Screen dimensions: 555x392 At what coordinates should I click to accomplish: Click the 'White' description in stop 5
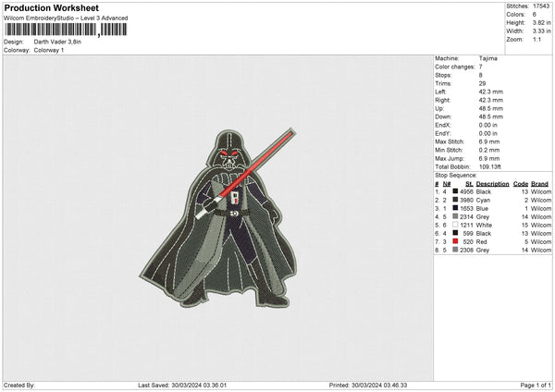[x=484, y=225]
